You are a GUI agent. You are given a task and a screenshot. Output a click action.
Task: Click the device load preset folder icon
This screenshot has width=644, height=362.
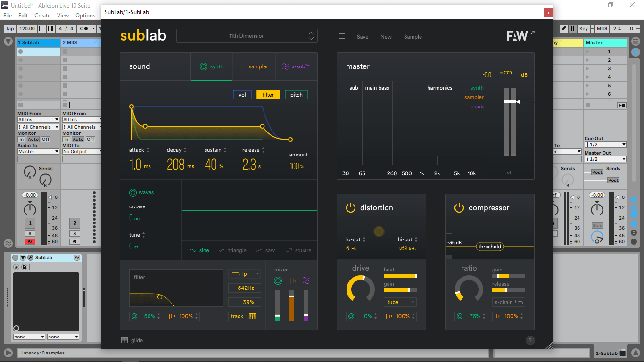pos(16,267)
